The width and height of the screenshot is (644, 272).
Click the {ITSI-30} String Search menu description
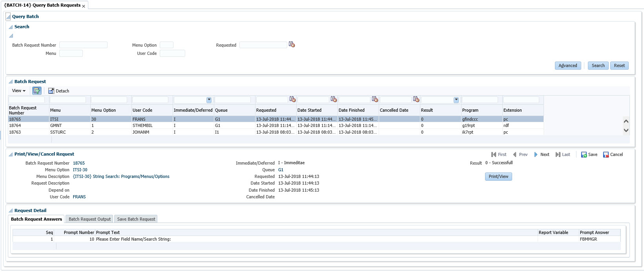pos(121,177)
